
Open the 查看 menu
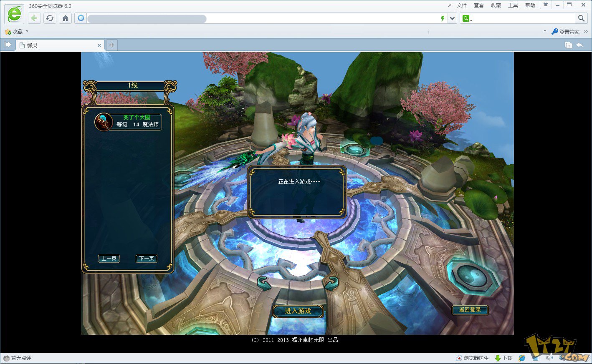click(x=478, y=5)
